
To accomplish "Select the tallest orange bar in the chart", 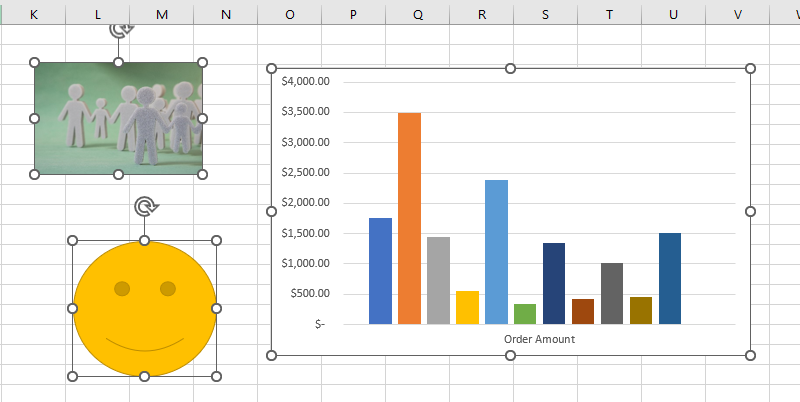I will pyautogui.click(x=409, y=218).
